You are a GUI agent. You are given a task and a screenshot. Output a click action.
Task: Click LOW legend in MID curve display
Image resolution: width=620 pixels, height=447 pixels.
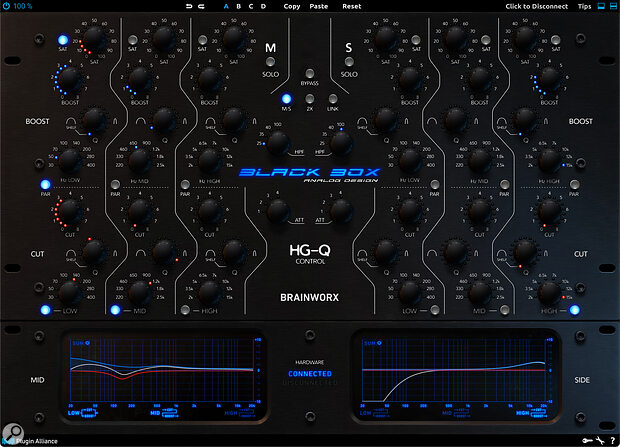82,413
